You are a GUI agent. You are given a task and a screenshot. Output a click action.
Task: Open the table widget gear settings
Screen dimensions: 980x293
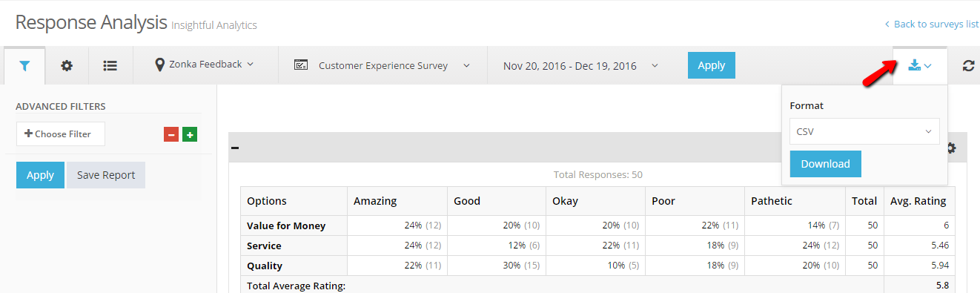[951, 148]
